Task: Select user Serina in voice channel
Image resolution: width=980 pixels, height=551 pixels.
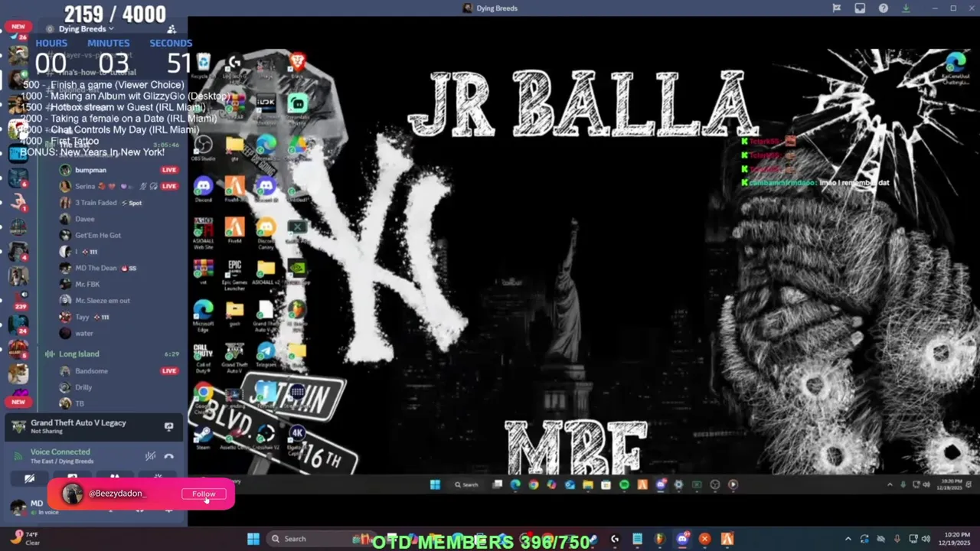Action: 119,186
